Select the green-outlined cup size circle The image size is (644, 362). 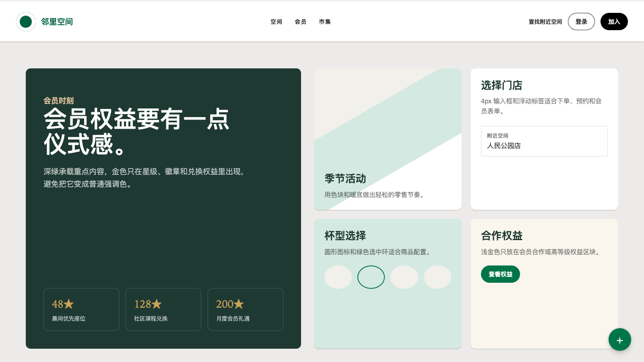tap(371, 277)
